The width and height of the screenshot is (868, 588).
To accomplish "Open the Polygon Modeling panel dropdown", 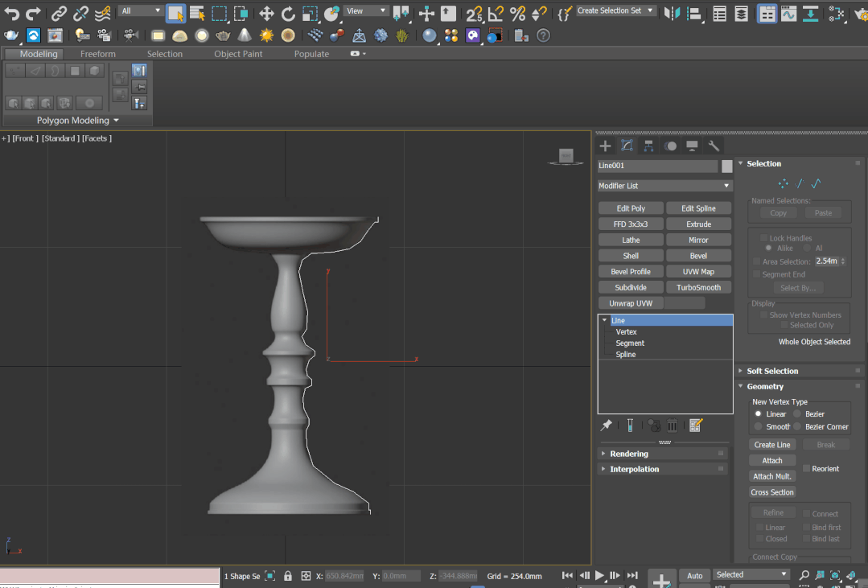I will tap(77, 120).
